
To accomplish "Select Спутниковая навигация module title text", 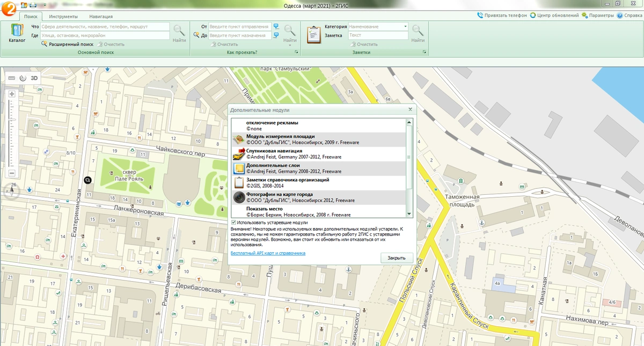I will point(274,151).
